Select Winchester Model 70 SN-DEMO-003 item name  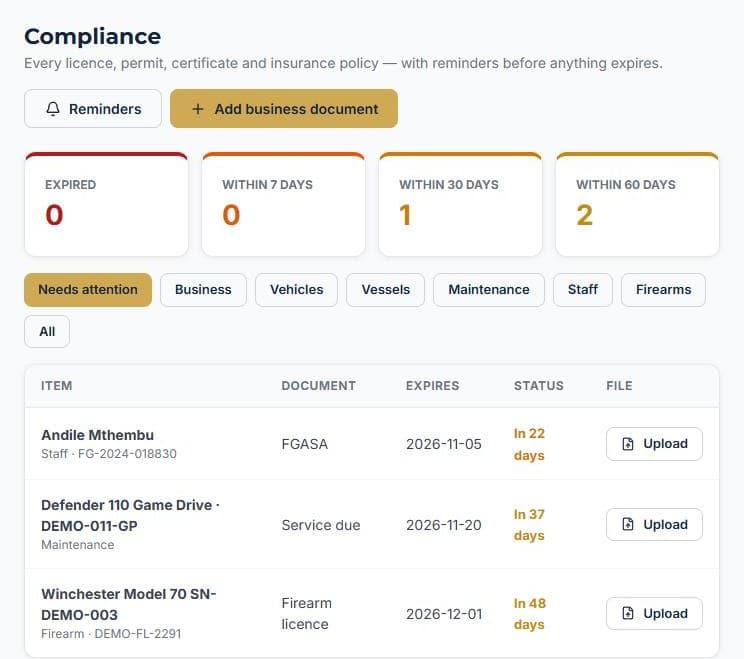pos(129,604)
